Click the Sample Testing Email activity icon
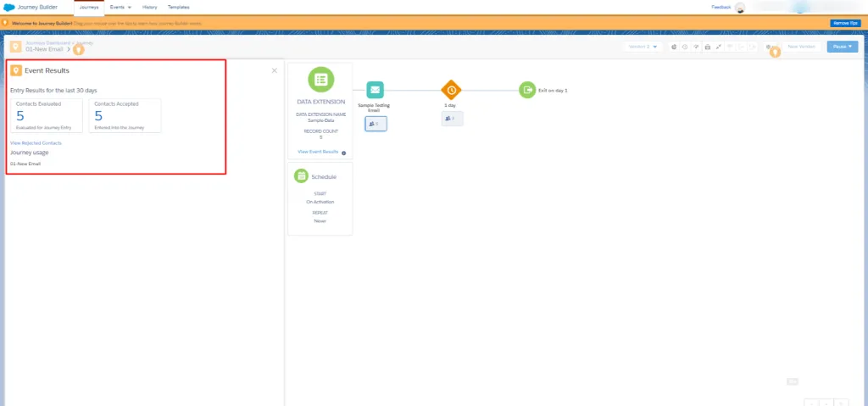This screenshot has width=868, height=406. [375, 90]
